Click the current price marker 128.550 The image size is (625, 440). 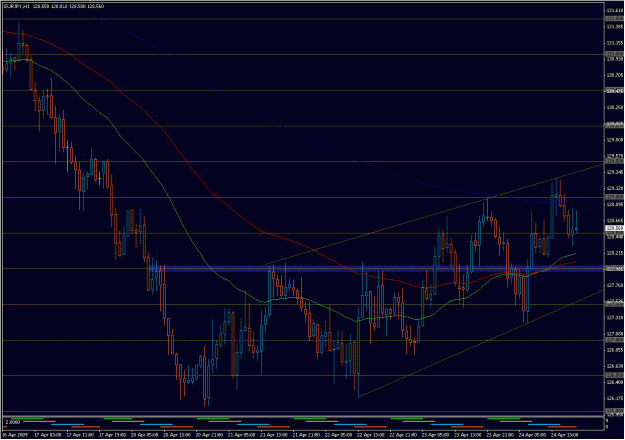point(615,228)
